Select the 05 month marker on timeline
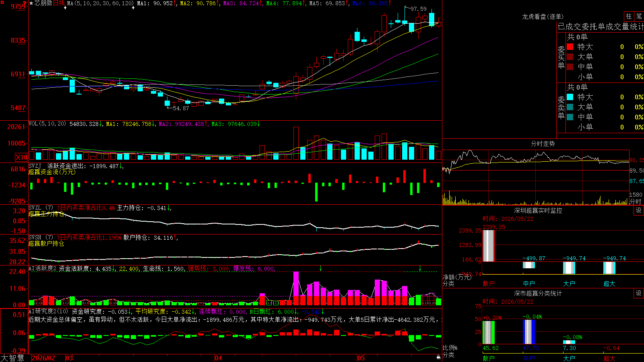The width and height of the screenshot is (644, 362). (361, 358)
